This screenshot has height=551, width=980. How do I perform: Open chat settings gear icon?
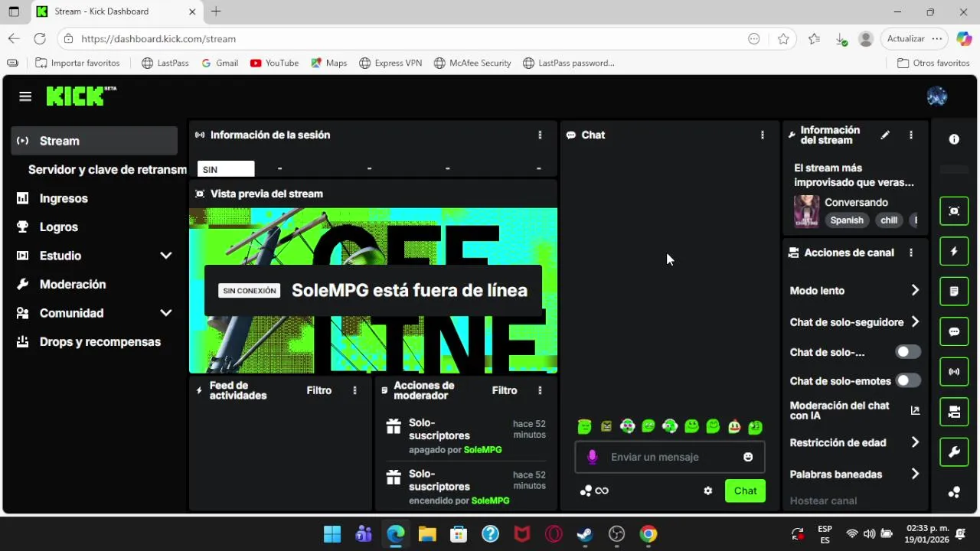708,491
